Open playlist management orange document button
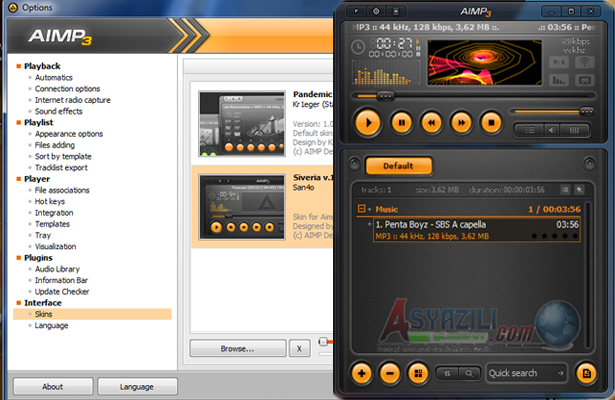This screenshot has height=400, width=615. click(586, 373)
